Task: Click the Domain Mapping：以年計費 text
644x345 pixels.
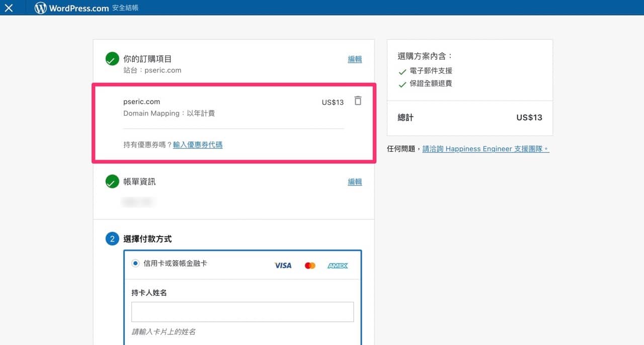Action: (x=169, y=114)
